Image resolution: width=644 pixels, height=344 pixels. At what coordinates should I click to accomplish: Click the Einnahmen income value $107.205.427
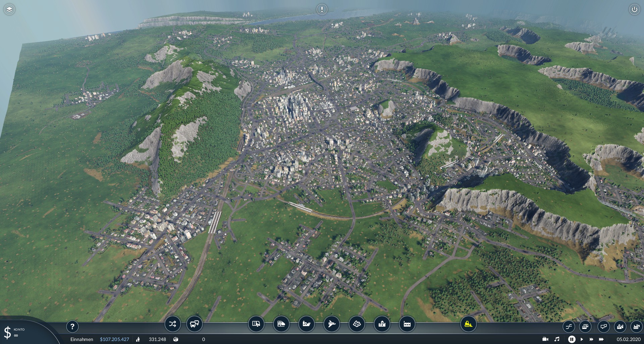pos(114,339)
